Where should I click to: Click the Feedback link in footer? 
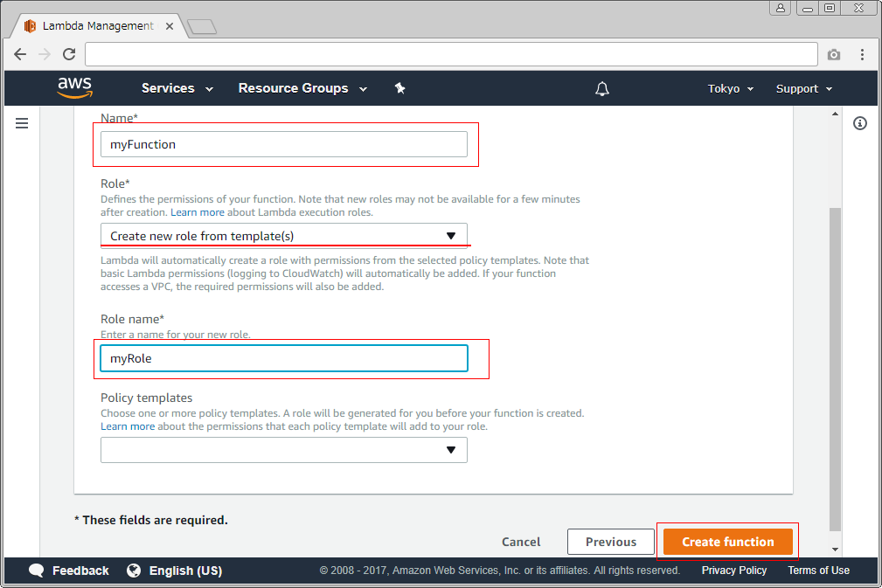tap(80, 571)
